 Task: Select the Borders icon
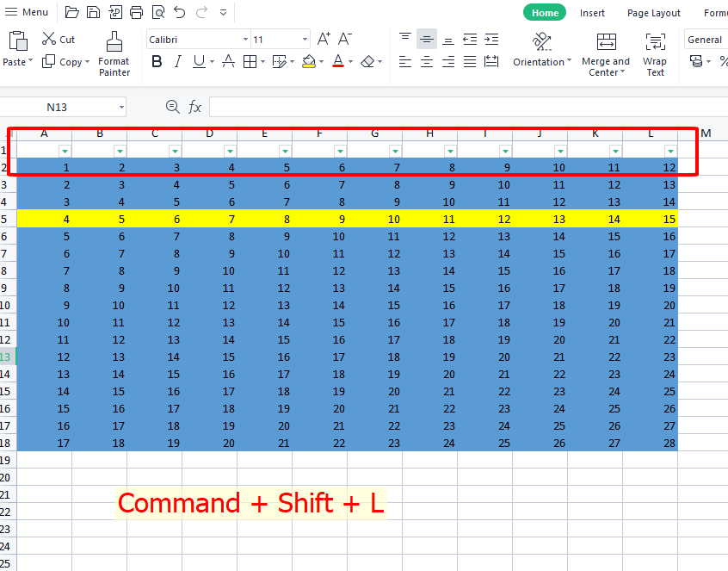pos(250,61)
